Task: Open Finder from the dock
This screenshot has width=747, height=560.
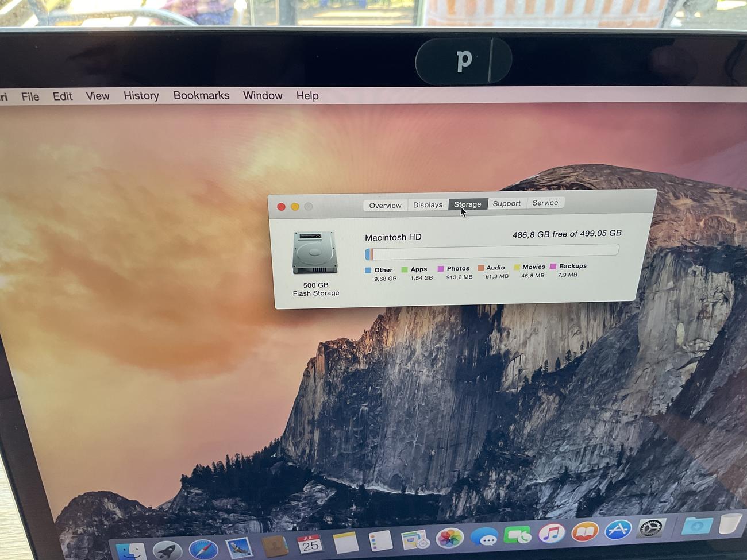Action: (132, 550)
